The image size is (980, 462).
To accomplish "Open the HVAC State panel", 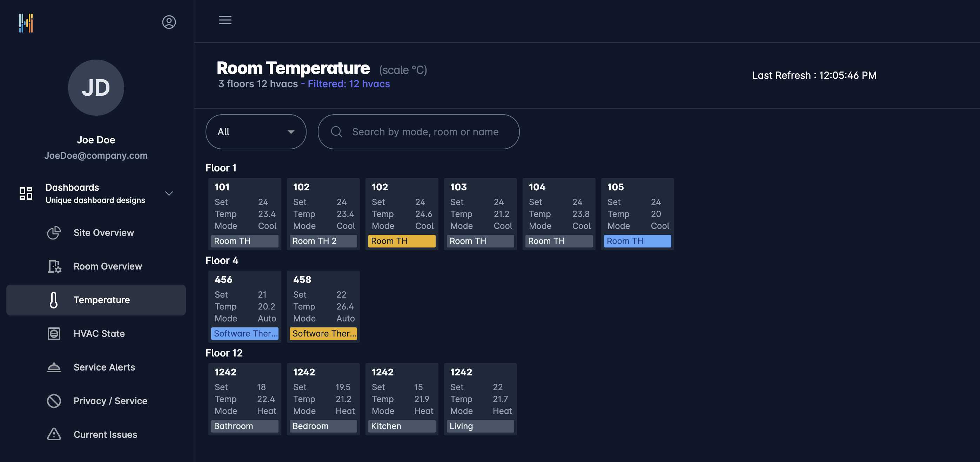I will pos(99,333).
